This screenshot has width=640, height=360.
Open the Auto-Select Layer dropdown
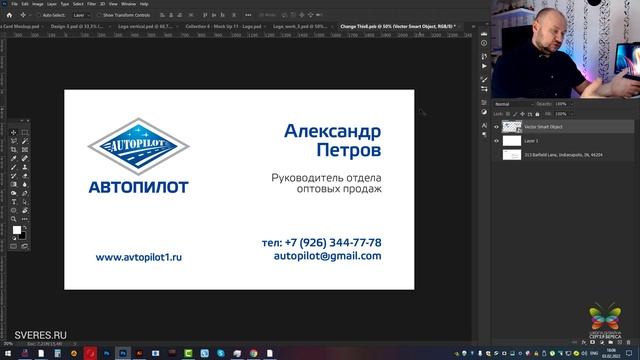[x=81, y=15]
